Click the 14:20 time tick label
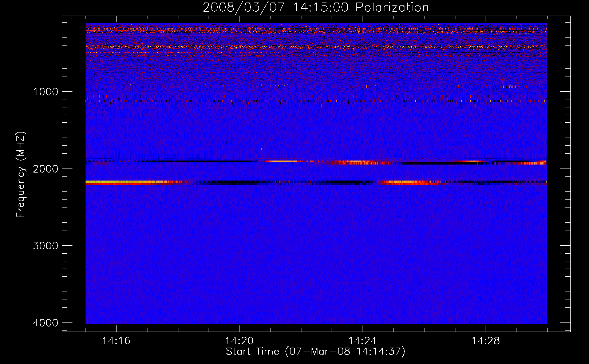Screen dimensions: 589x364 coord(239,341)
